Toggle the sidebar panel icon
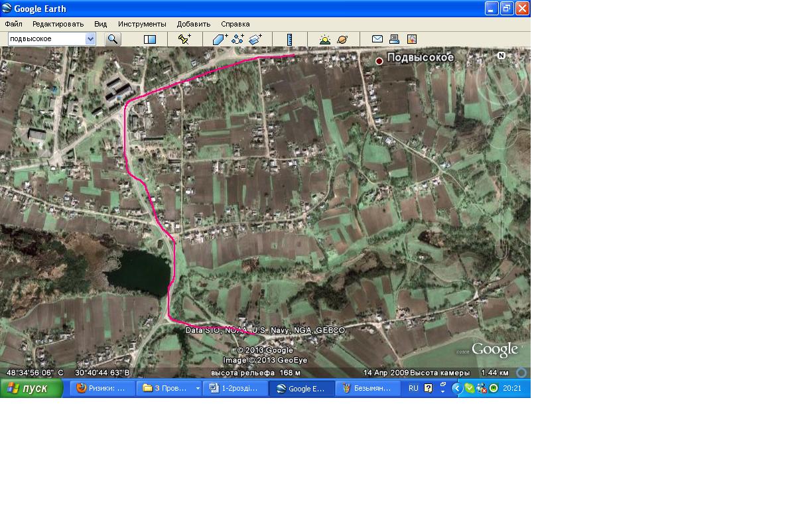Screen dimensions: 804x532 tap(150, 39)
